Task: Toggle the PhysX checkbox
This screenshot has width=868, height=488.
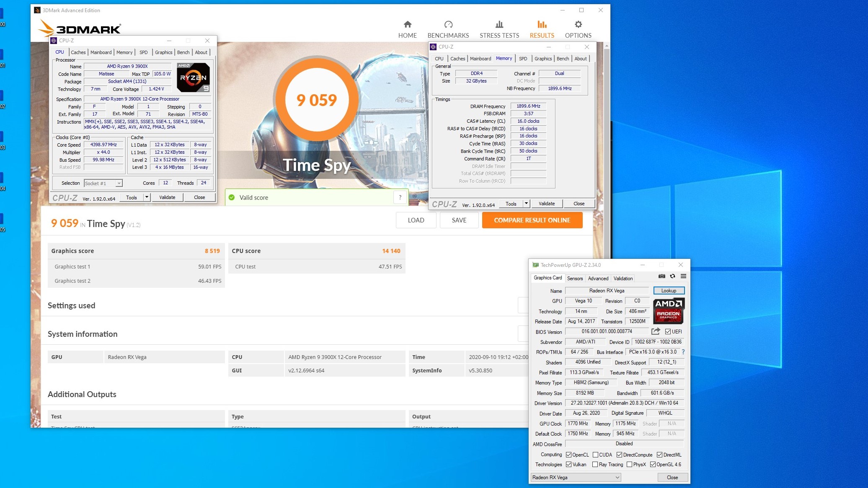Action: (629, 465)
